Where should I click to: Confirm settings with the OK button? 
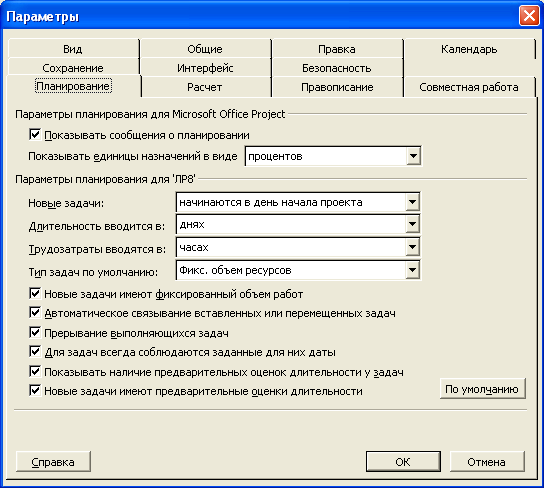click(403, 462)
